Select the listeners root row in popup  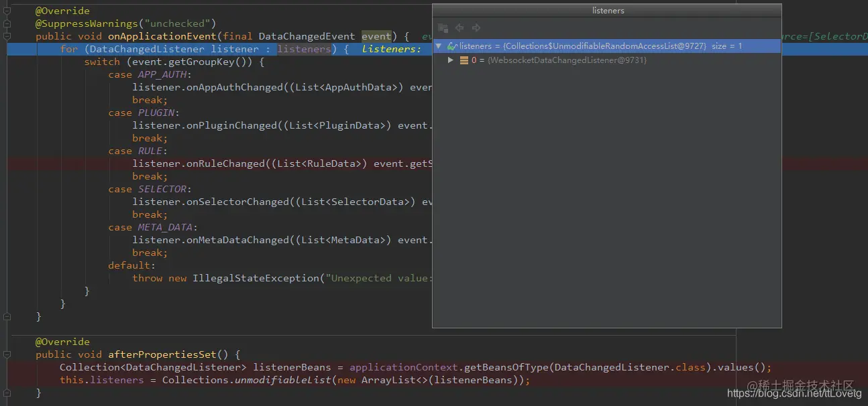(607, 46)
